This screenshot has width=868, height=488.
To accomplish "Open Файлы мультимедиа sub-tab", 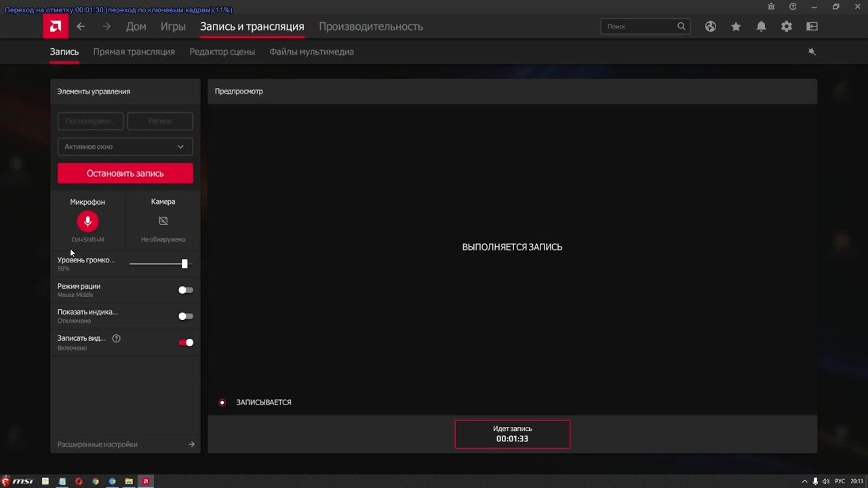I will (x=311, y=51).
